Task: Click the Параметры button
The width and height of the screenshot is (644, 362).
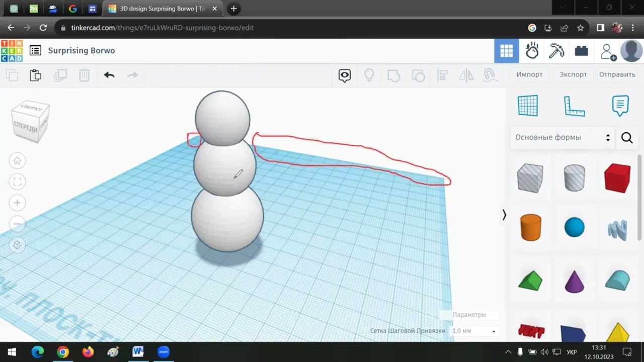Action: (x=469, y=315)
